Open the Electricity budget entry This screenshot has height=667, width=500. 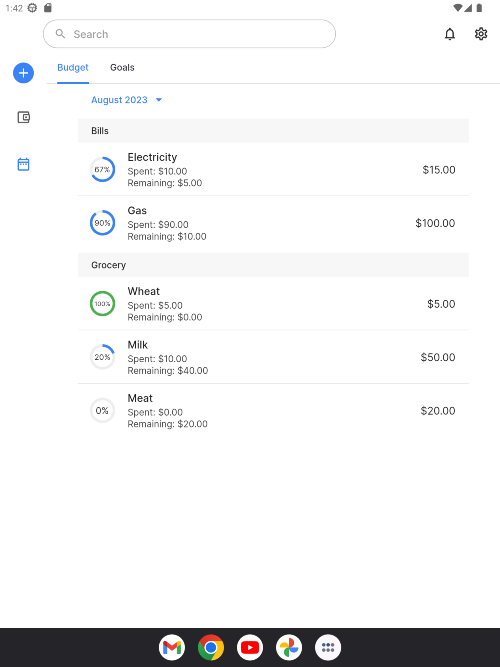pos(273,169)
